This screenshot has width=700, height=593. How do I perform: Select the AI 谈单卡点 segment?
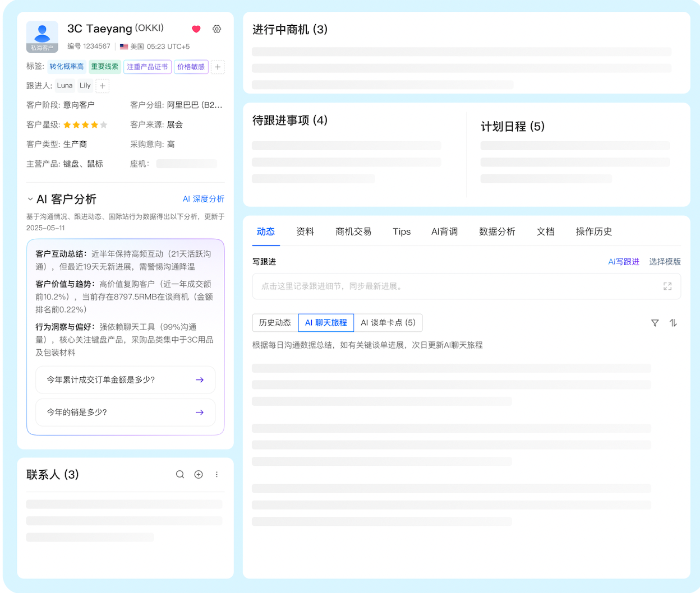388,323
